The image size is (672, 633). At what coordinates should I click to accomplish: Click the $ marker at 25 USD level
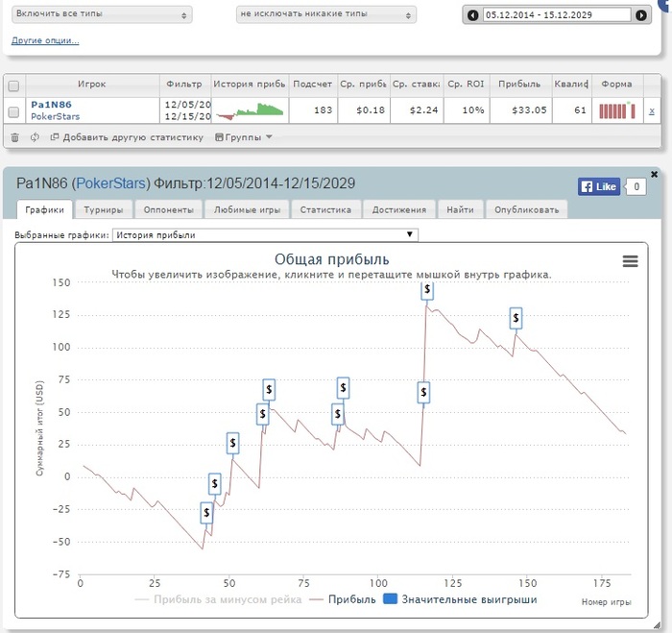pyautogui.click(x=232, y=443)
